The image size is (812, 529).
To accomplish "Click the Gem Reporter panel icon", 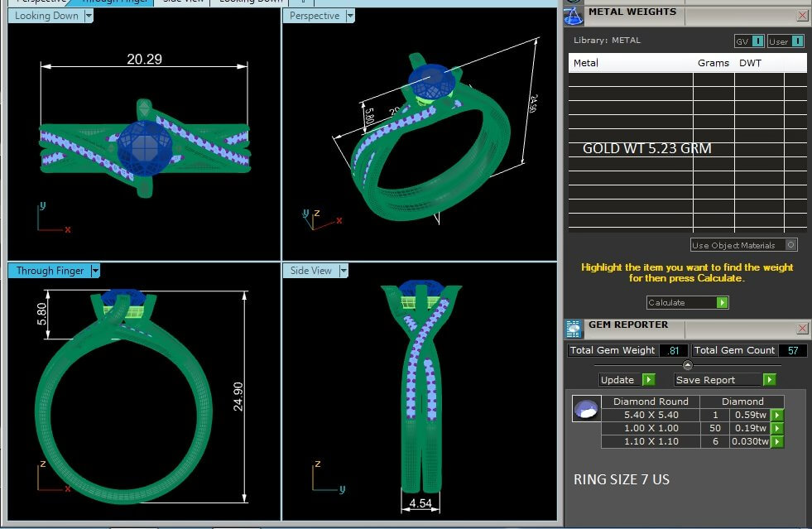I will pos(574,329).
